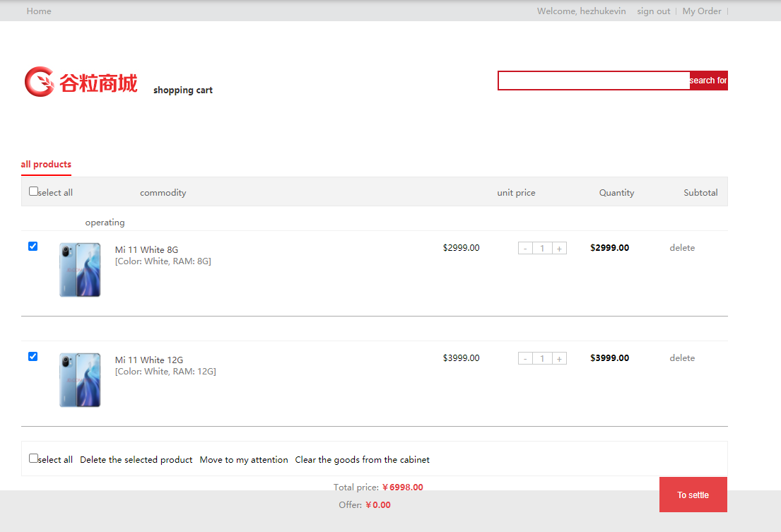Uncheck the Mi 11 White 8G checkbox
This screenshot has width=781, height=532.
click(x=33, y=247)
